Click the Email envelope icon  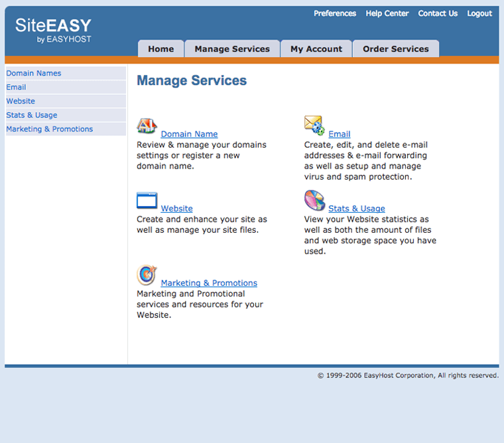(314, 125)
